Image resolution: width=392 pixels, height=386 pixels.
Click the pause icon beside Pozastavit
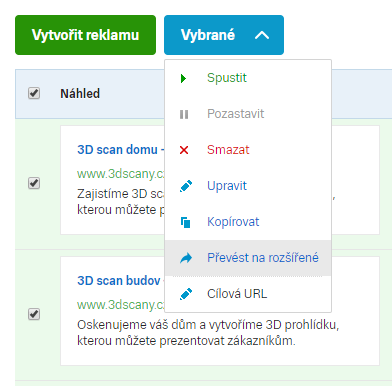coord(184,114)
